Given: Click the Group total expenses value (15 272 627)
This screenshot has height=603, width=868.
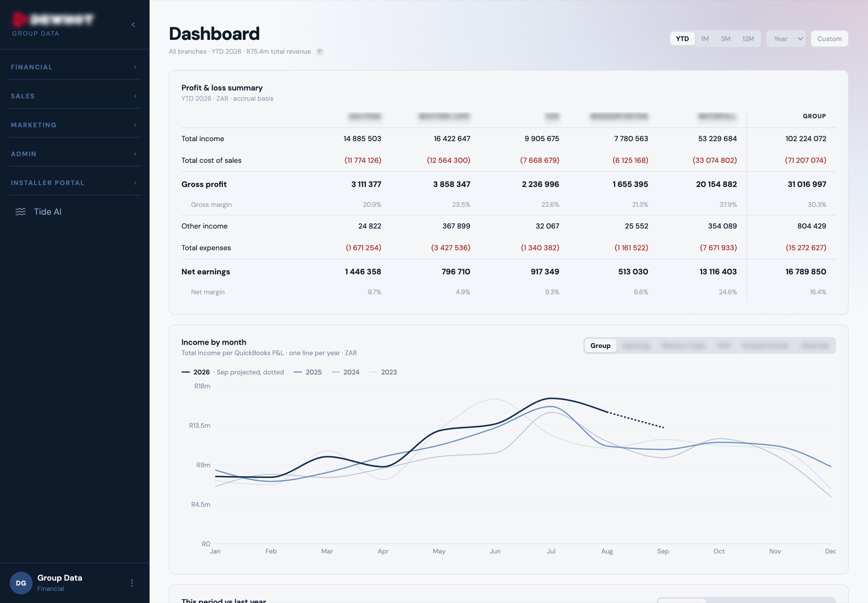Looking at the screenshot, I should [806, 248].
